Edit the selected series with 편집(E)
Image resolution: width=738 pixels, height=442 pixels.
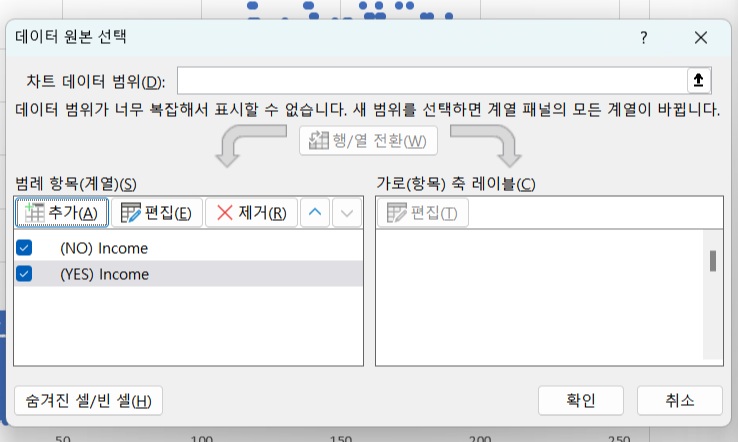157,213
